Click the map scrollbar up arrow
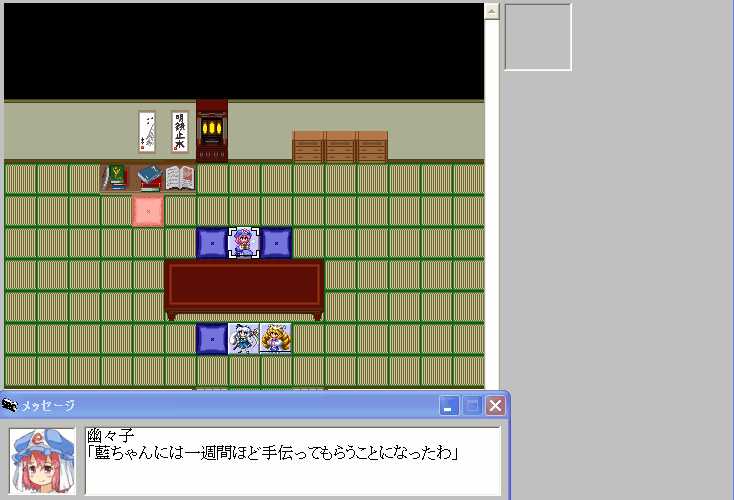The width and height of the screenshot is (734, 500). click(x=492, y=11)
